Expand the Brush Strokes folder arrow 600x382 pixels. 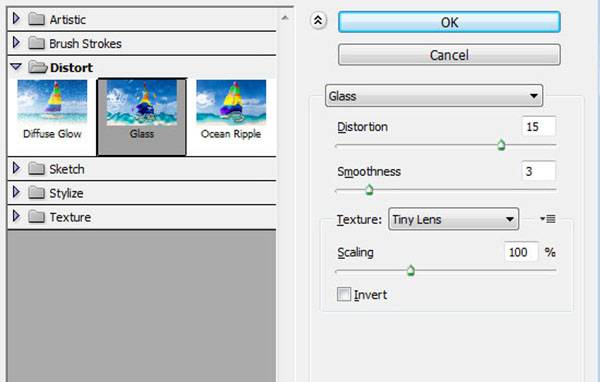[16, 42]
